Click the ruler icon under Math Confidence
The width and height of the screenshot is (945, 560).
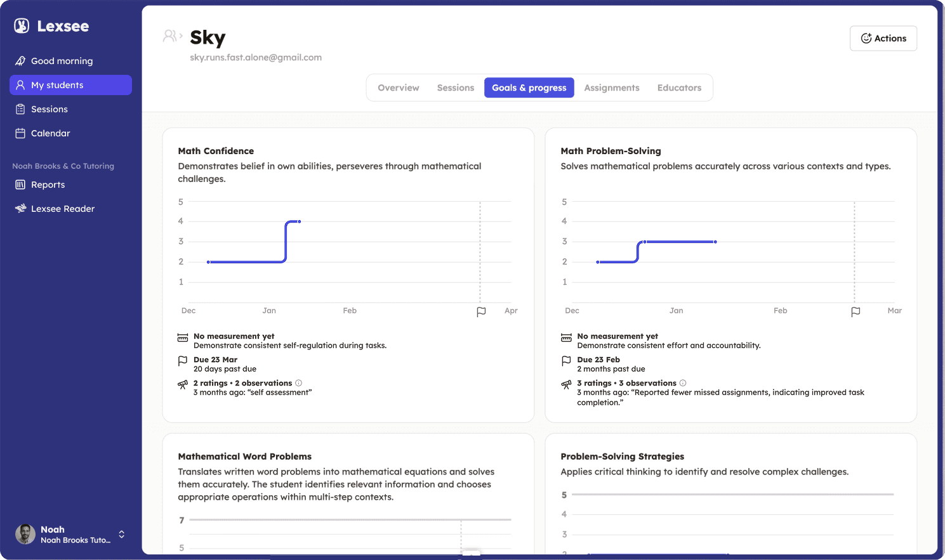click(x=183, y=338)
